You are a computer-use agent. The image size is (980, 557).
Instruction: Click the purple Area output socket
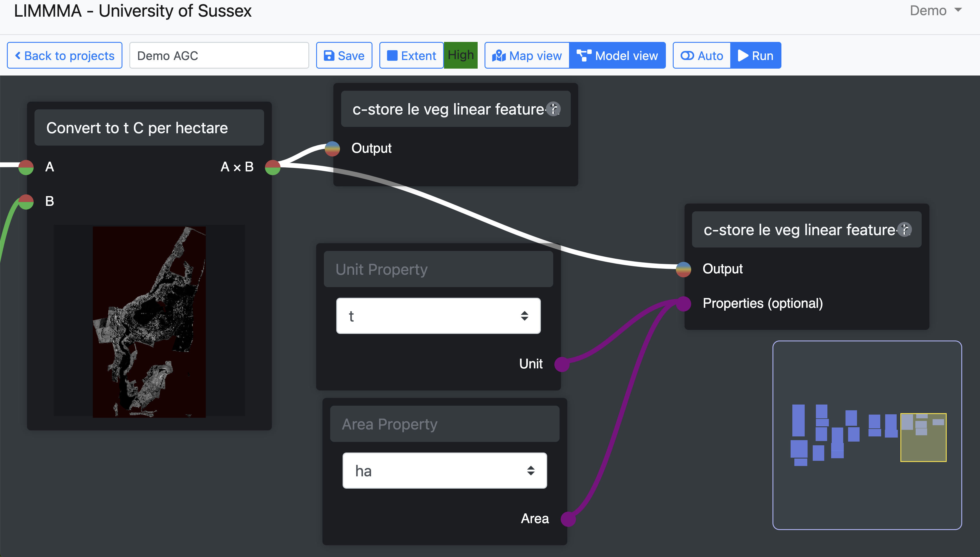pos(568,519)
